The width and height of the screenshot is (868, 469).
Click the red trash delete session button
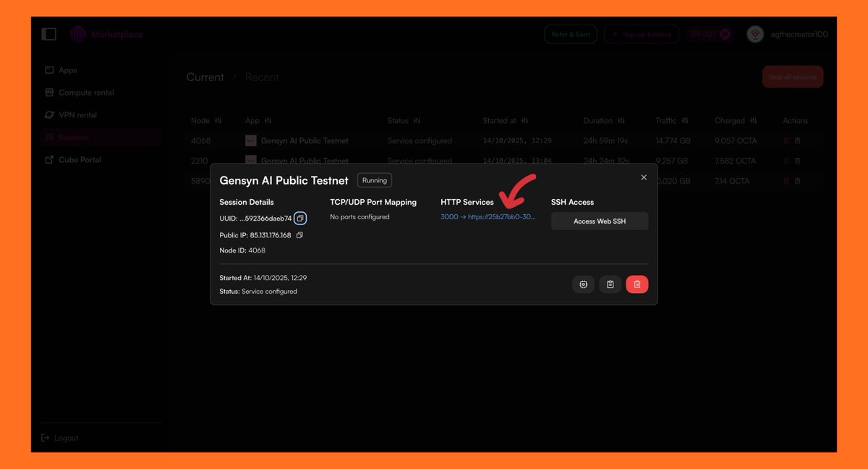[x=637, y=284]
